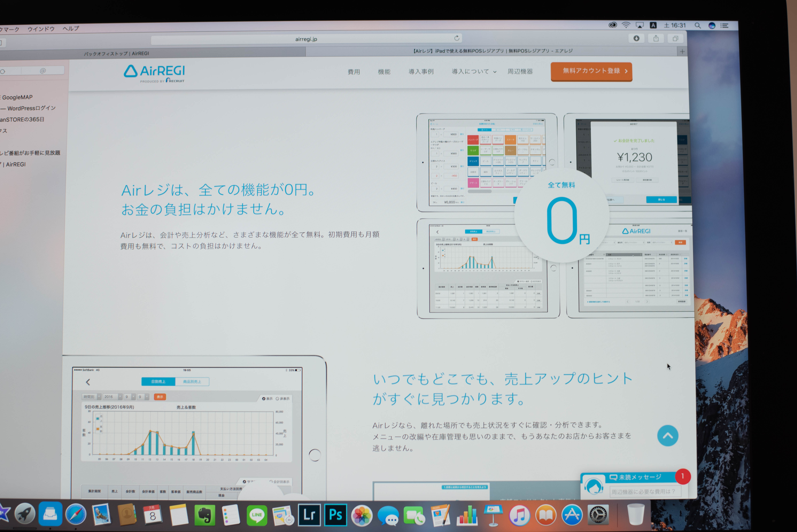Launch LINE from the dock
Viewport: 797px width, 532px height.
click(x=257, y=515)
